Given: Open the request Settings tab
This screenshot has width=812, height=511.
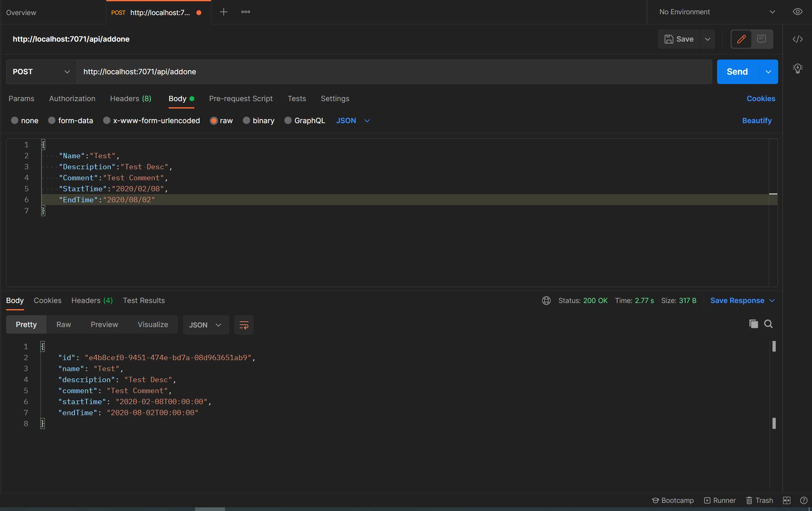Looking at the screenshot, I should point(335,99).
